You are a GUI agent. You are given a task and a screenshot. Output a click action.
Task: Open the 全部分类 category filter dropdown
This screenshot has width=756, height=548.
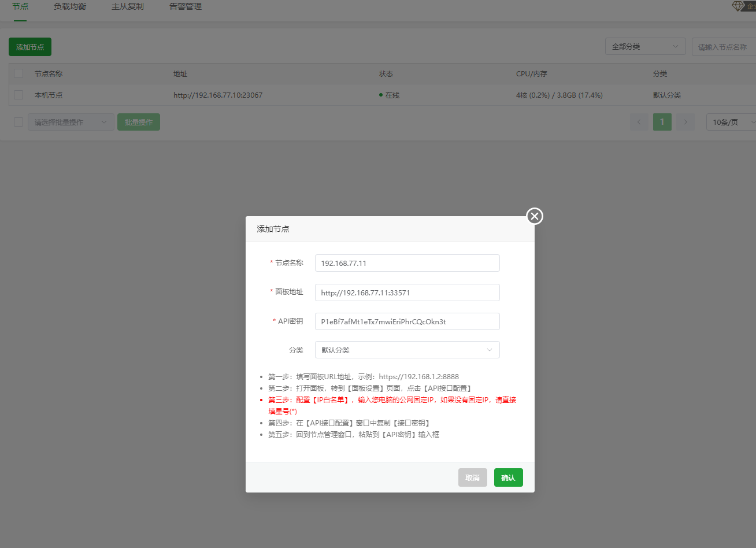(x=645, y=46)
